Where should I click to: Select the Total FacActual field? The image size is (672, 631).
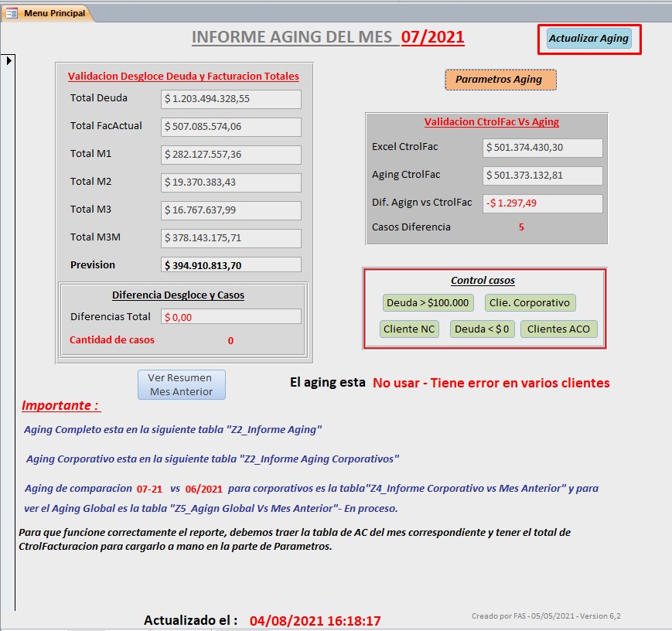230,127
